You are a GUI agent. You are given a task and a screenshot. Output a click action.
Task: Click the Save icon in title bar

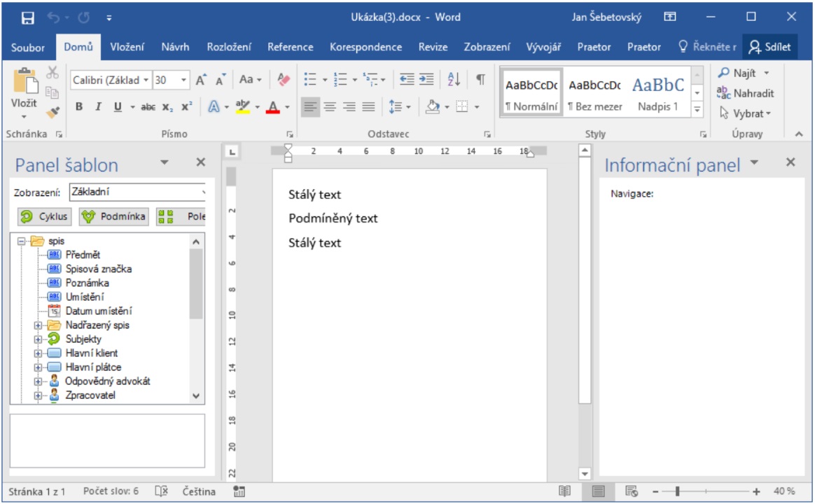(28, 17)
